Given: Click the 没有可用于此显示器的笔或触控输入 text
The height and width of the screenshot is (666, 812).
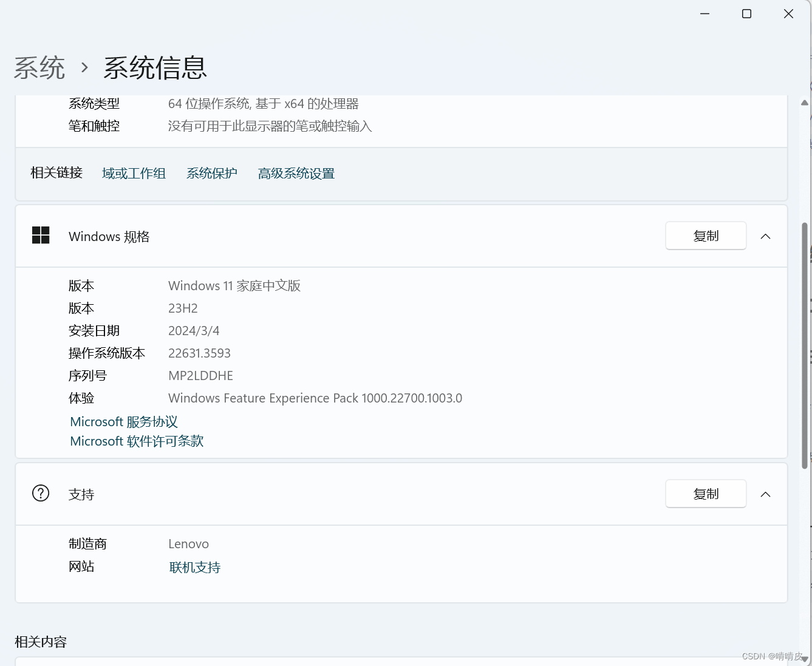Looking at the screenshot, I should coord(270,126).
